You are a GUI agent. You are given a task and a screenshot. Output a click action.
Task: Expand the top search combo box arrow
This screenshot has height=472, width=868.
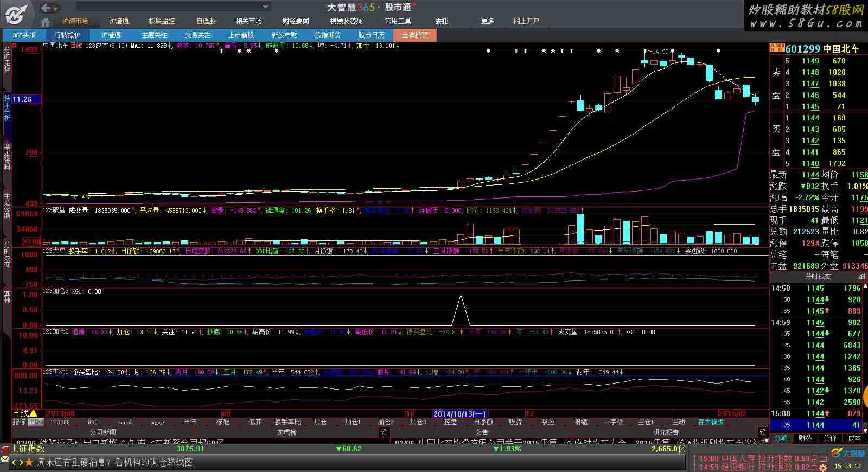click(x=266, y=7)
